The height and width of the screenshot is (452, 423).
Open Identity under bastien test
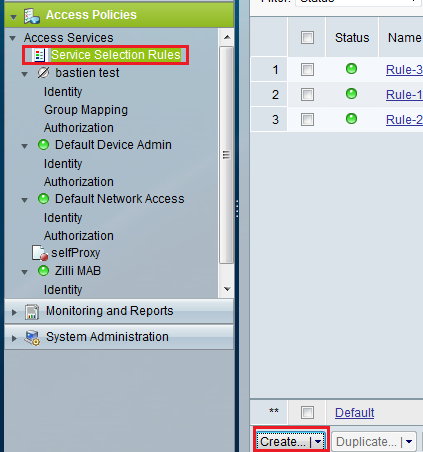(x=63, y=92)
